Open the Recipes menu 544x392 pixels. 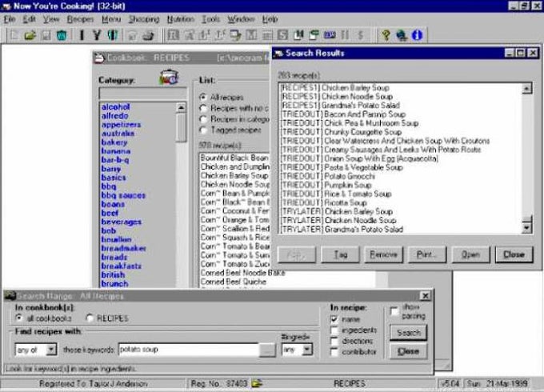[80, 19]
